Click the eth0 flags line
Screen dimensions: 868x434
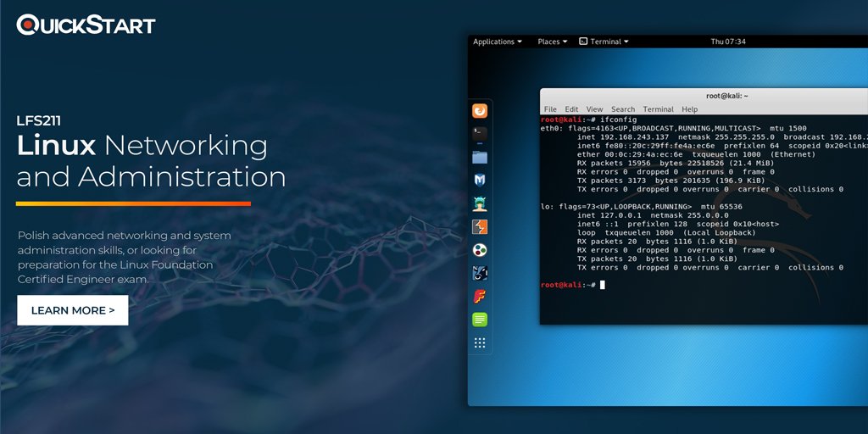(674, 129)
